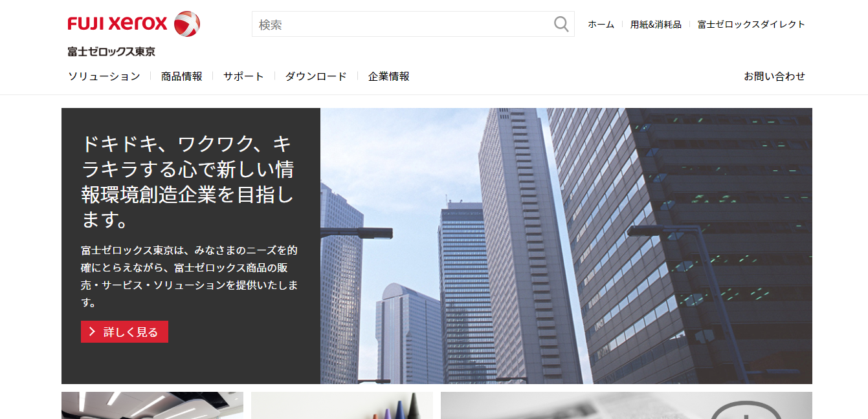Open the ソリューション menu
Image resolution: width=868 pixels, height=419 pixels.
click(x=104, y=76)
